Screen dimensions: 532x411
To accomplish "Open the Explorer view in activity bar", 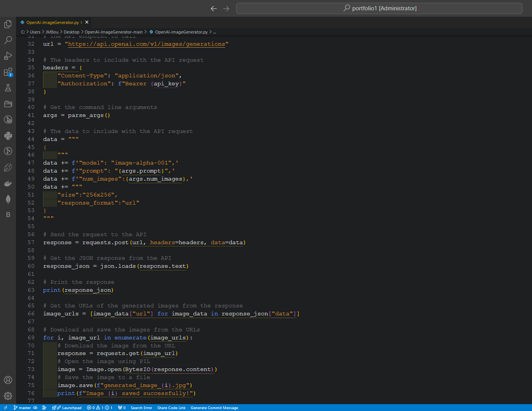I will [x=8, y=24].
